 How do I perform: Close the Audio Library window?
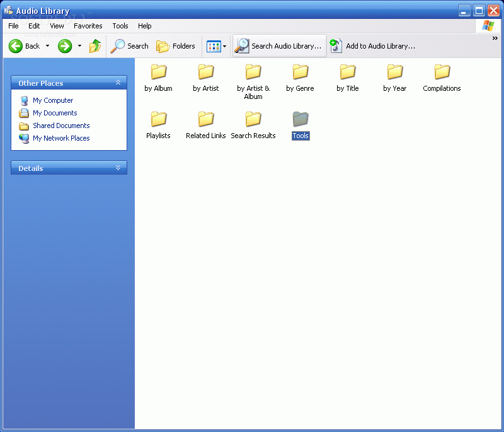tap(493, 11)
